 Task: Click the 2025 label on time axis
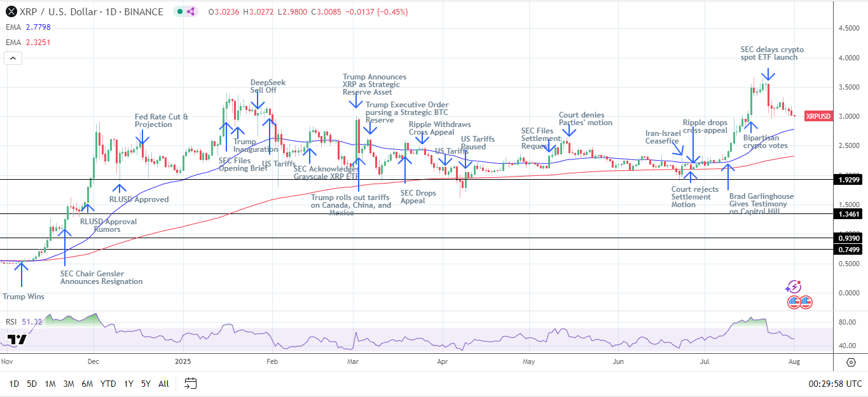[x=183, y=362]
